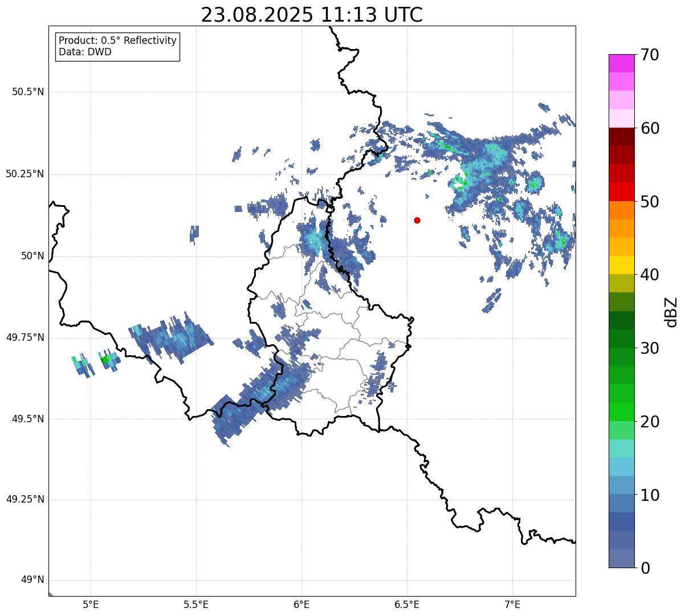Click the colorbar label "40"
This screenshot has height=616, width=685.
click(650, 275)
